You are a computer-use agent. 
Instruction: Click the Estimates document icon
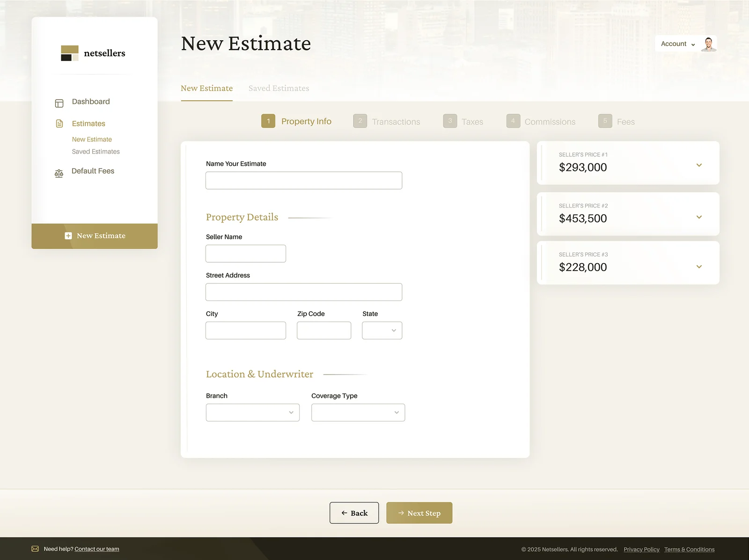59,124
